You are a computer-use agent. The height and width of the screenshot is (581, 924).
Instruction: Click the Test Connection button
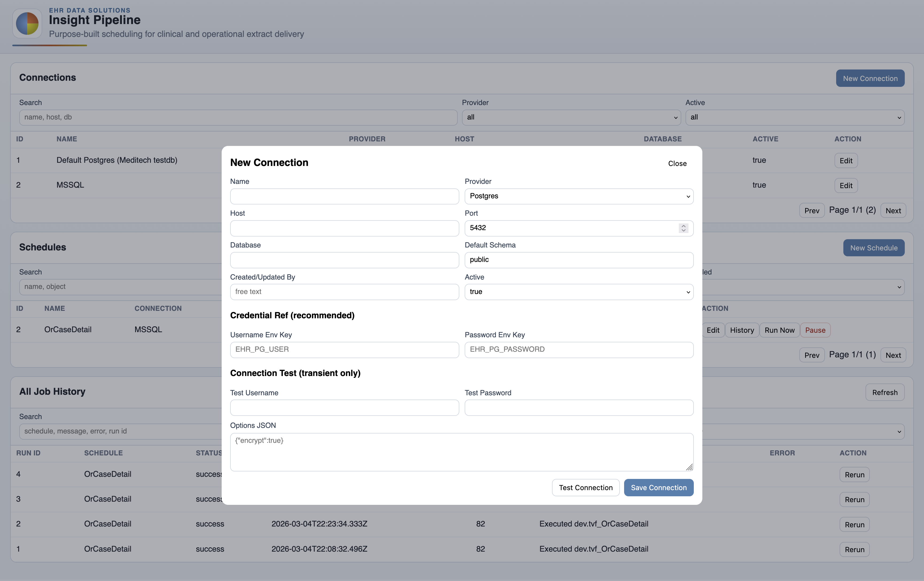(x=586, y=487)
